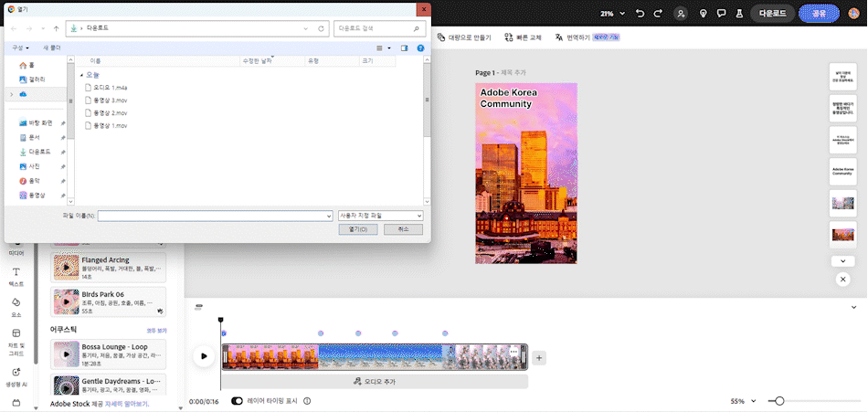Click the 다운로드 button in Adobe Express
Viewport: 868px width, 412px height.
coord(772,14)
